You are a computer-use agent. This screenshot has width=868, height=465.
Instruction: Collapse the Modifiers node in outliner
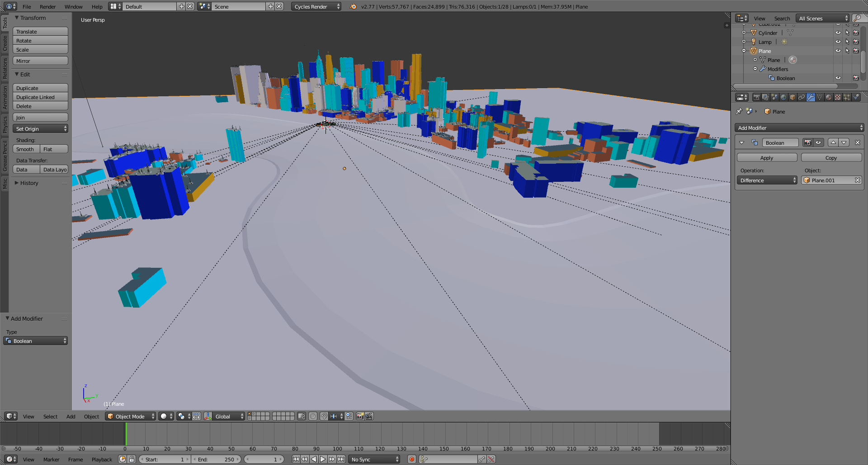tap(755, 69)
